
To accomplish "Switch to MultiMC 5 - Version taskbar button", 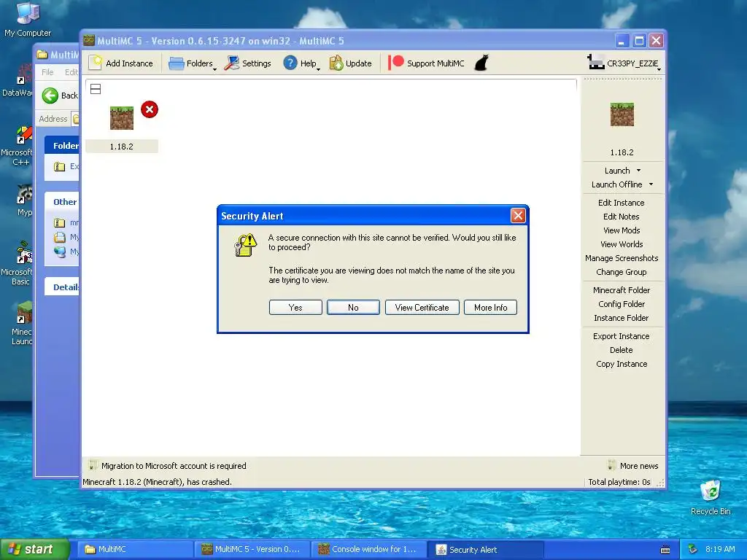I will coord(252,549).
